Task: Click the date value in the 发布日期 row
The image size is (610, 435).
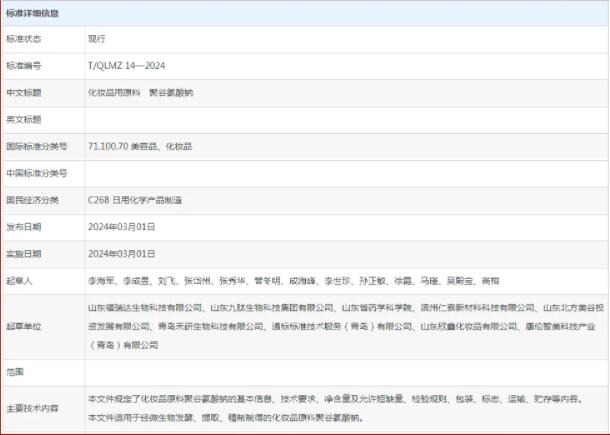Action: pos(122,227)
